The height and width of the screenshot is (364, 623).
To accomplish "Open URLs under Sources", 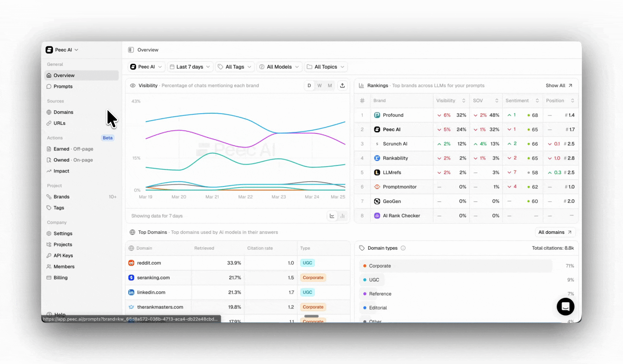I will coord(82,123).
